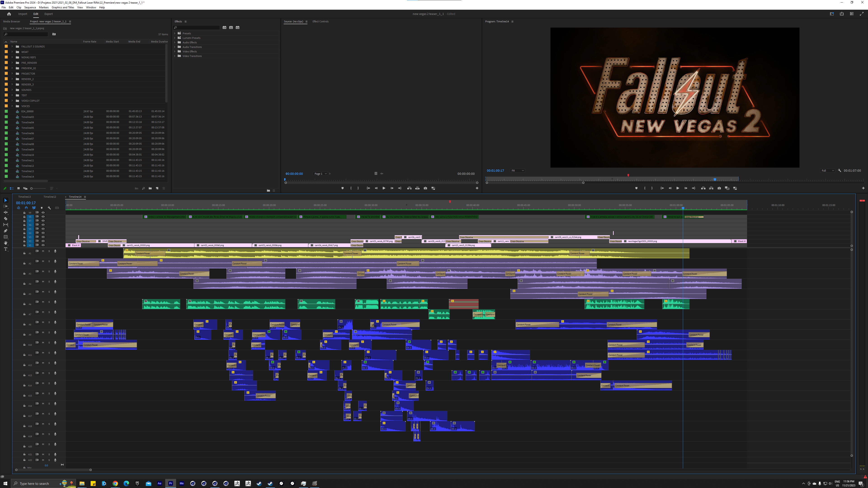Expand the FALLOUT 3 SOUNDS bin
The width and height of the screenshot is (868, 488).
click(x=12, y=47)
